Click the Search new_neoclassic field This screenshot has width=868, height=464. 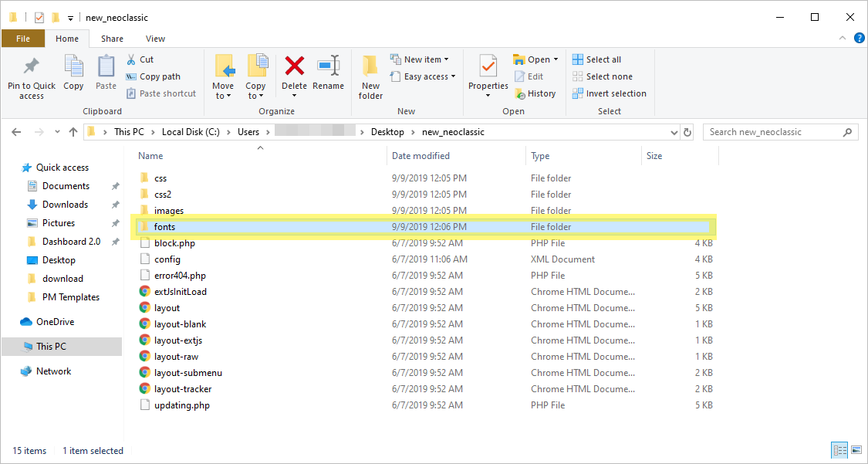(x=774, y=132)
